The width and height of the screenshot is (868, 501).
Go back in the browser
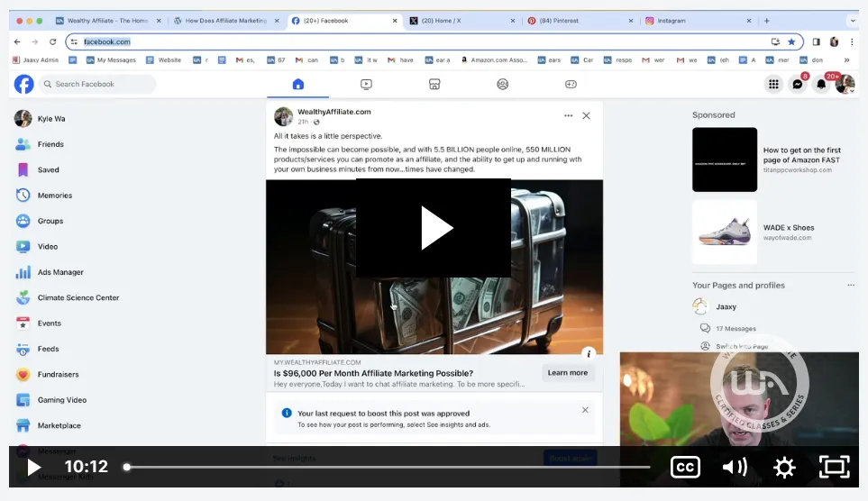coord(17,41)
